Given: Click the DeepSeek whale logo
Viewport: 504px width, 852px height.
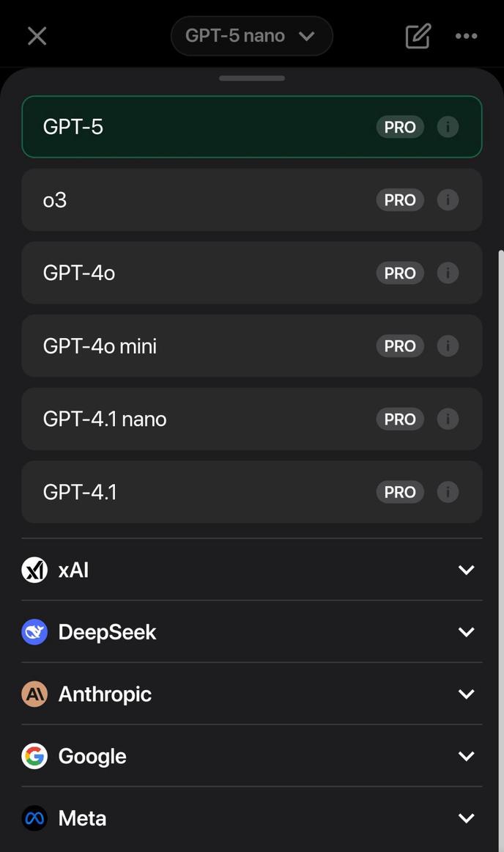Looking at the screenshot, I should (x=34, y=631).
